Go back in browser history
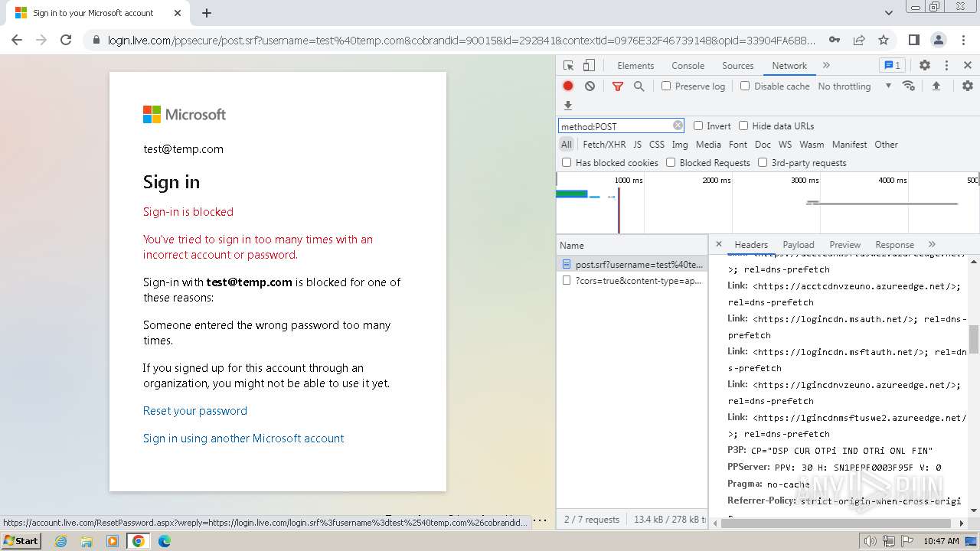The image size is (980, 551). coord(17,40)
